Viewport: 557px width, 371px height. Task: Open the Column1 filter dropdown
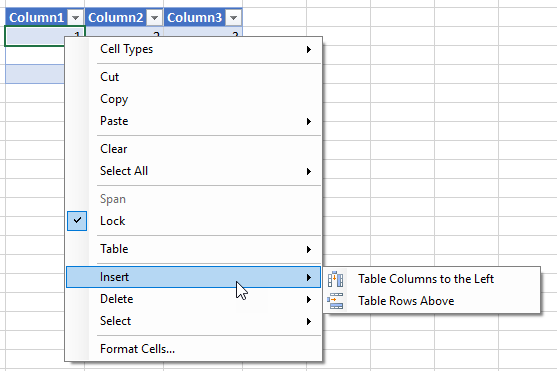(x=75, y=17)
